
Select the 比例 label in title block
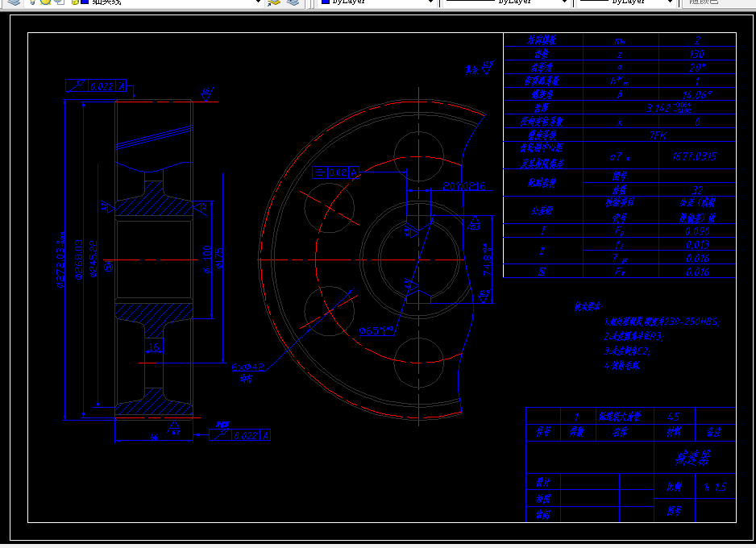674,487
